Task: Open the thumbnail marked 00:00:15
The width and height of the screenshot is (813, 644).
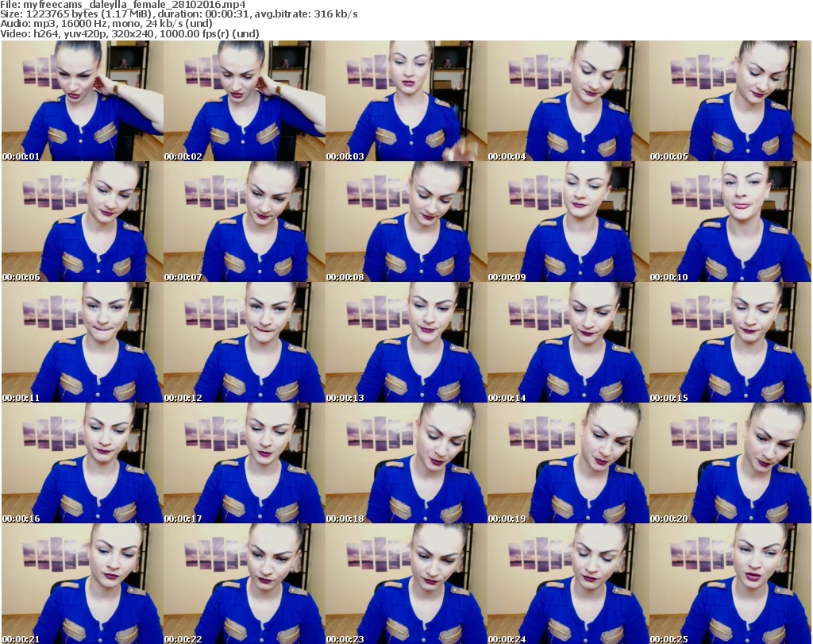Action: 730,342
